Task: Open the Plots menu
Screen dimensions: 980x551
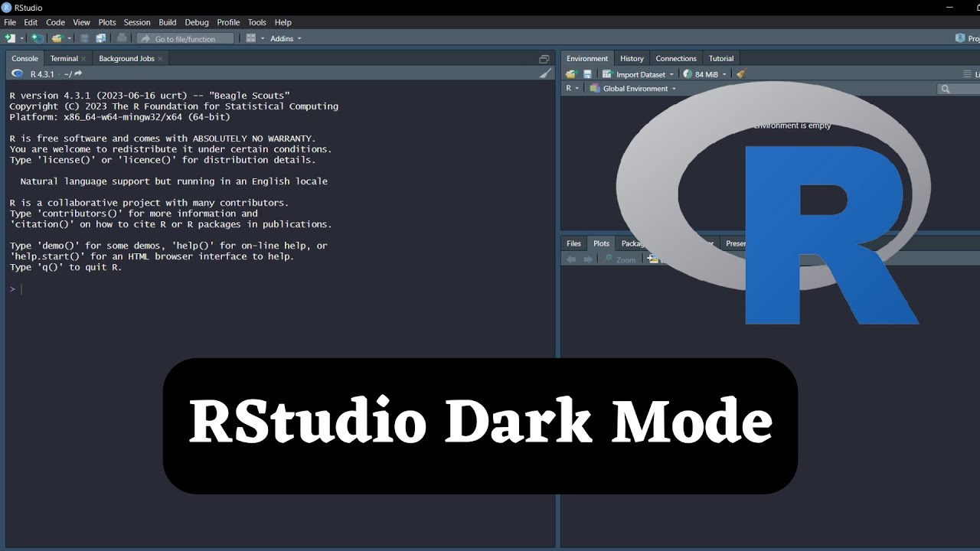Action: 107,22
